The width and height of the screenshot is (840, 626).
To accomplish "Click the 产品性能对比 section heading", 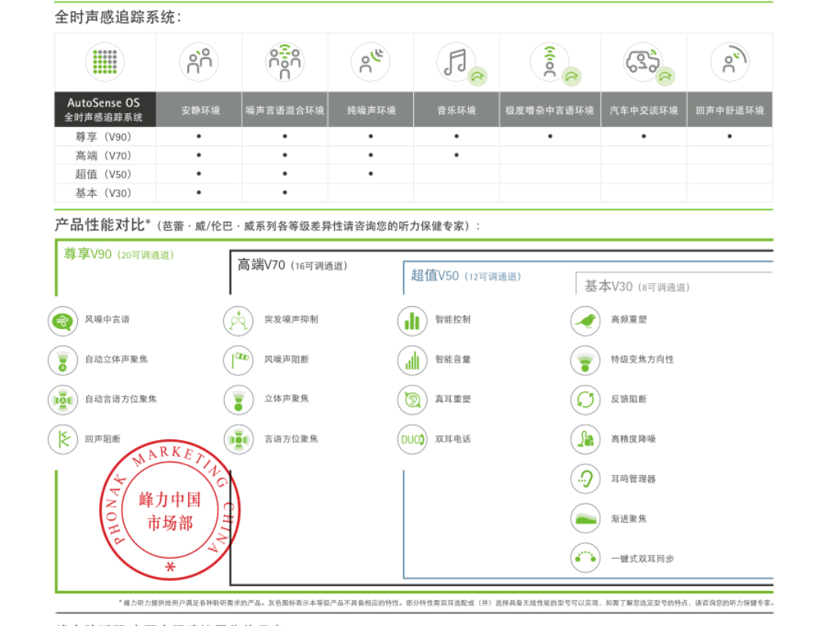I will (x=103, y=224).
